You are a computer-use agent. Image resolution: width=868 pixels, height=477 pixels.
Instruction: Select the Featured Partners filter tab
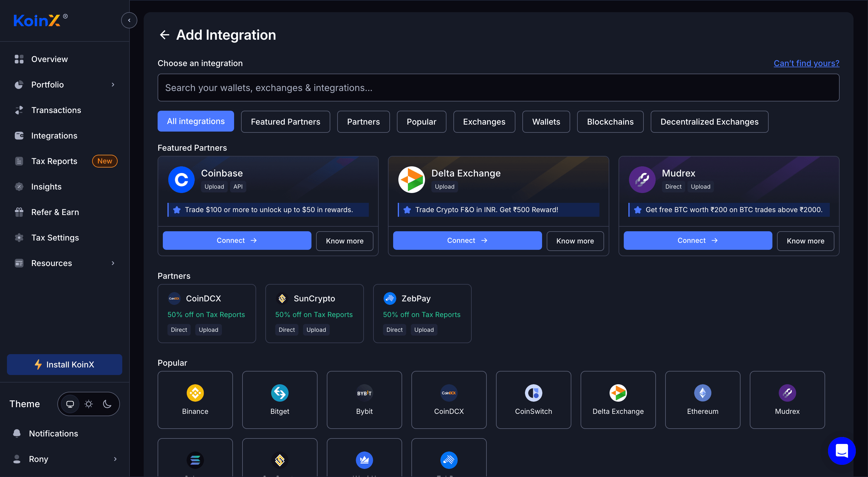click(x=285, y=122)
